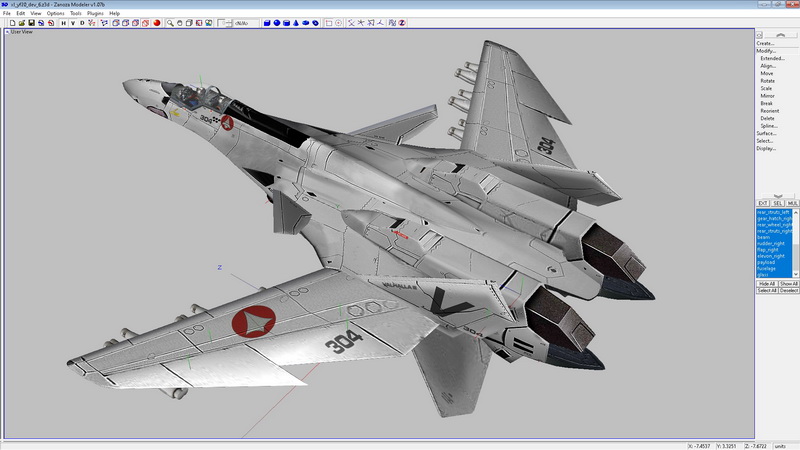Select fuselage in the object list
The width and height of the screenshot is (800, 450).
coord(774,268)
